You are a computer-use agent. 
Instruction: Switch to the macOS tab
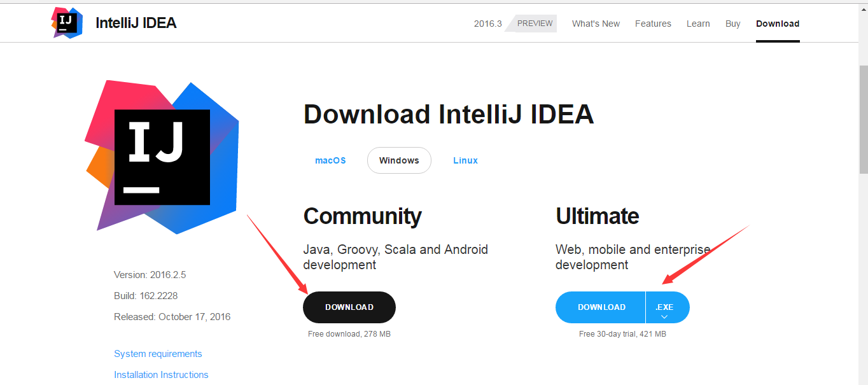pos(330,160)
